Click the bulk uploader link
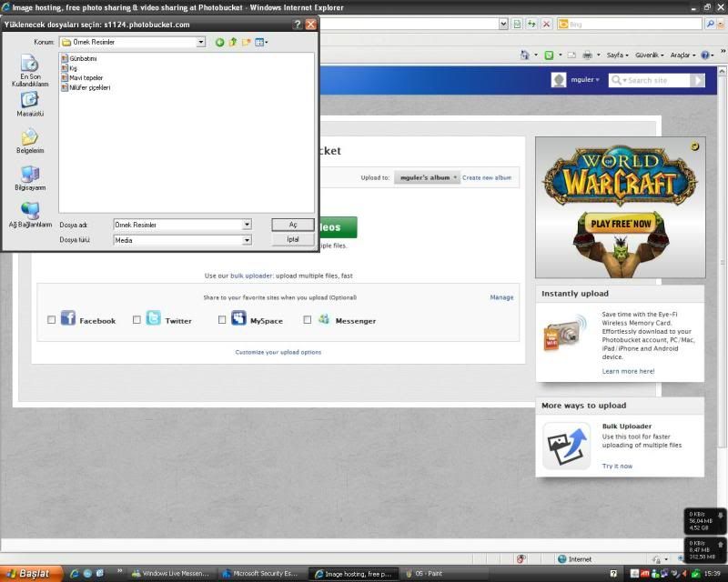This screenshot has height=582, width=728. pyautogui.click(x=251, y=276)
